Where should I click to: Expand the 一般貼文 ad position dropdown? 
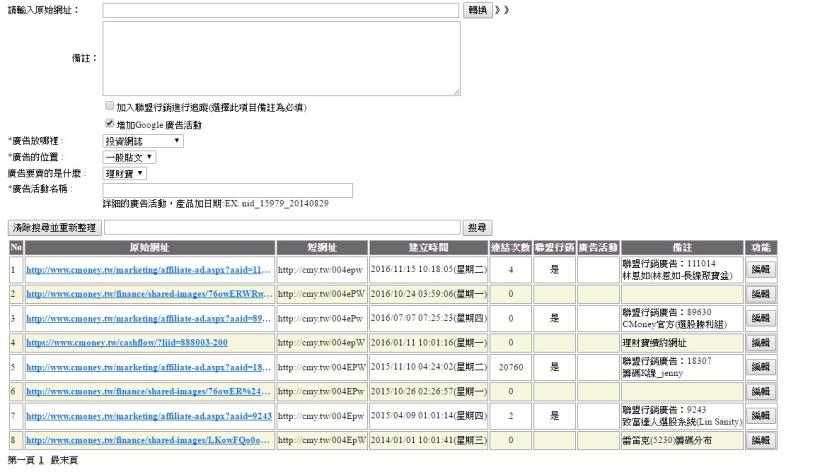point(129,157)
